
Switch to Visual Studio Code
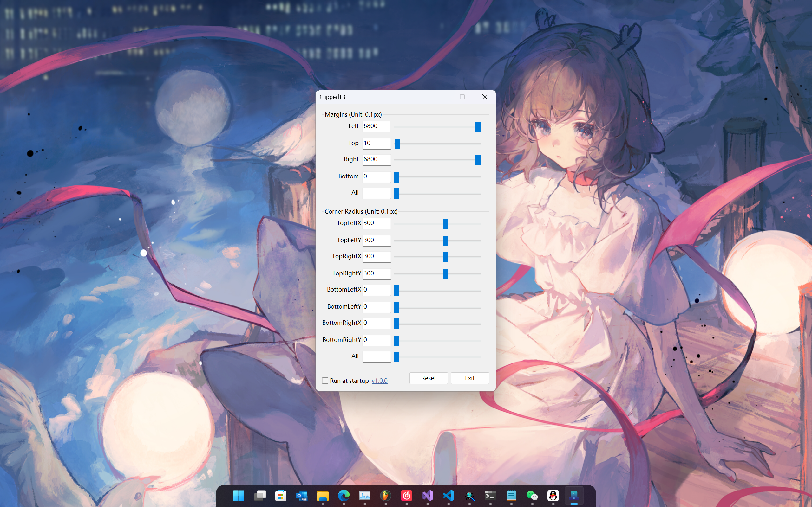pos(449,495)
